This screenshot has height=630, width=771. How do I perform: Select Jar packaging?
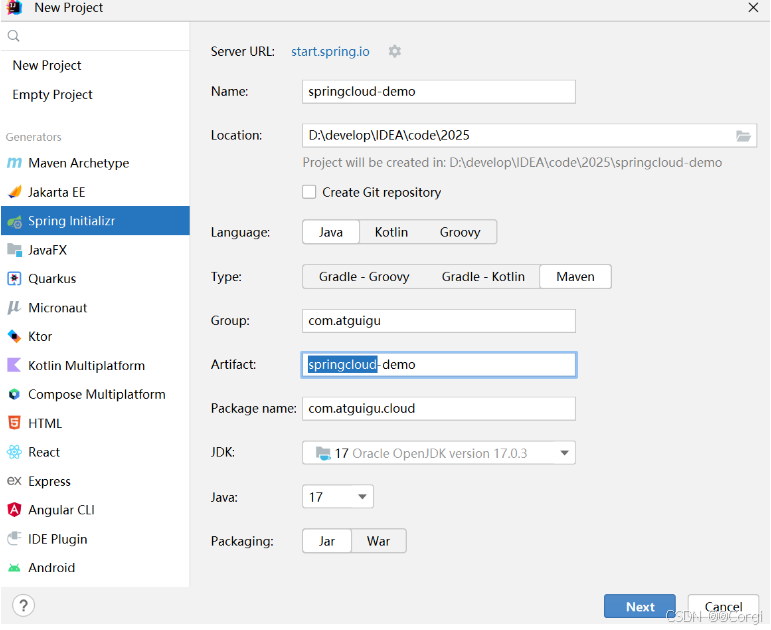pos(327,541)
